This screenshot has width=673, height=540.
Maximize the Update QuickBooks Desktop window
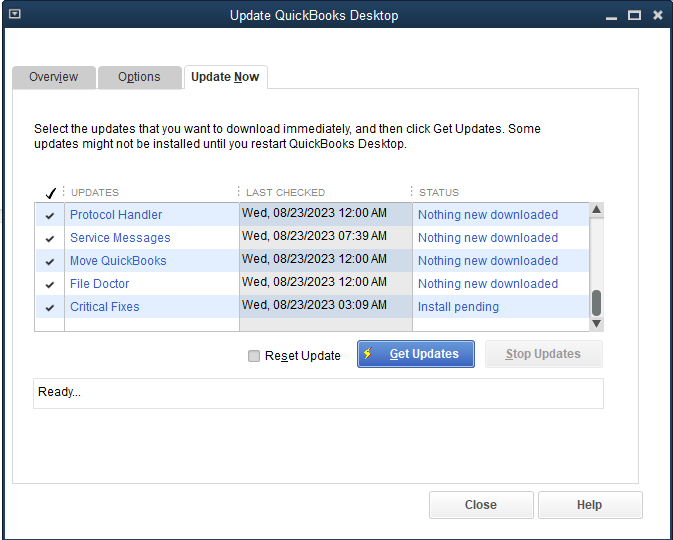[634, 15]
